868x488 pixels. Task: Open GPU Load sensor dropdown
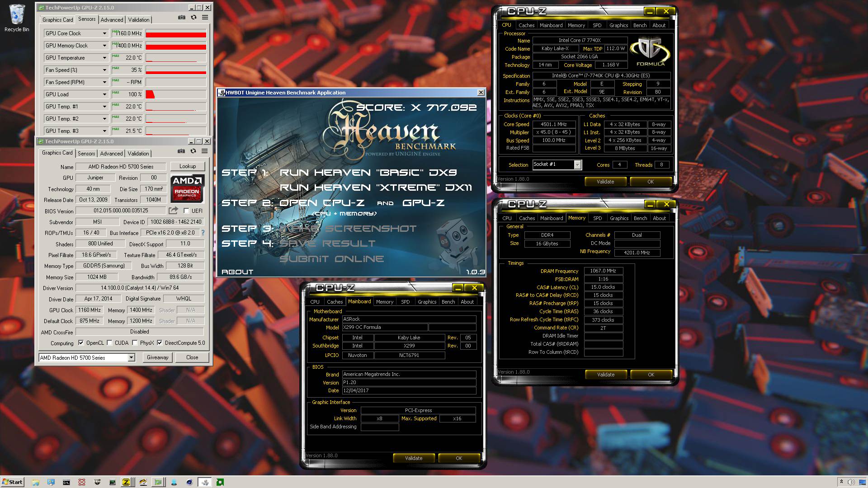(104, 94)
